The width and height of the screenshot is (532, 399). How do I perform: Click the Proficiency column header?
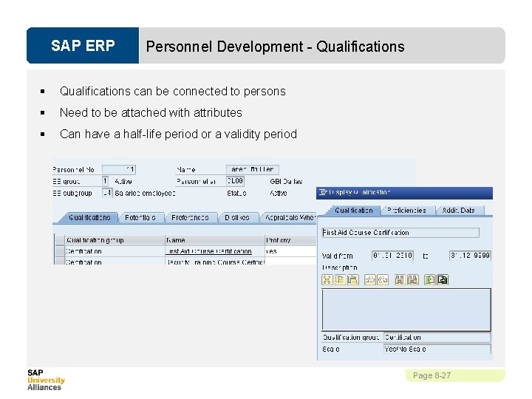tap(290, 240)
